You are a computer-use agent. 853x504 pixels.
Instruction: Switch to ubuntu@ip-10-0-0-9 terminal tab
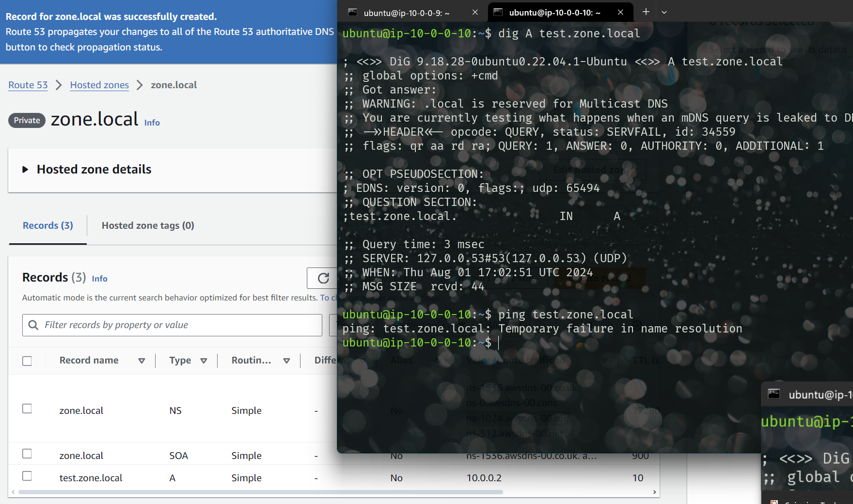[406, 13]
